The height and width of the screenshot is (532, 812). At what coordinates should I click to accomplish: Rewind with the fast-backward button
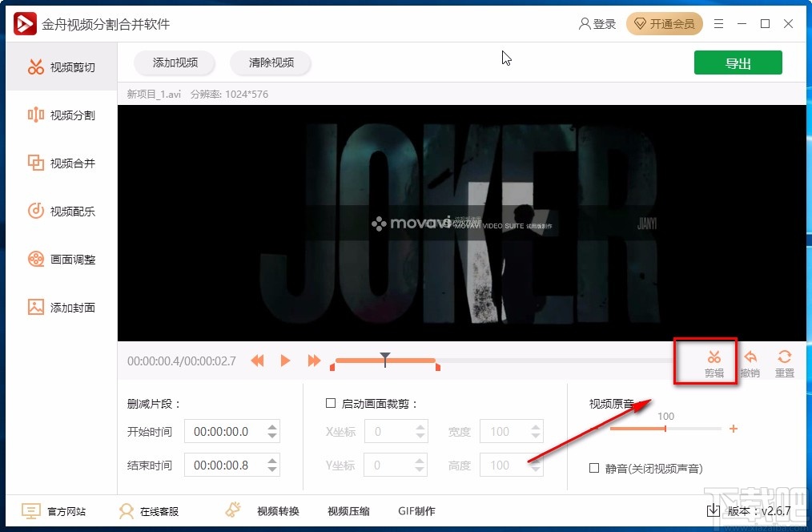[257, 361]
